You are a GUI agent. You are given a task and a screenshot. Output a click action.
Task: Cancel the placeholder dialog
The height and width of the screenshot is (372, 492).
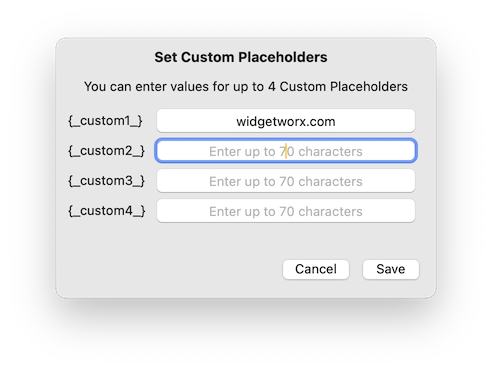pos(316,269)
